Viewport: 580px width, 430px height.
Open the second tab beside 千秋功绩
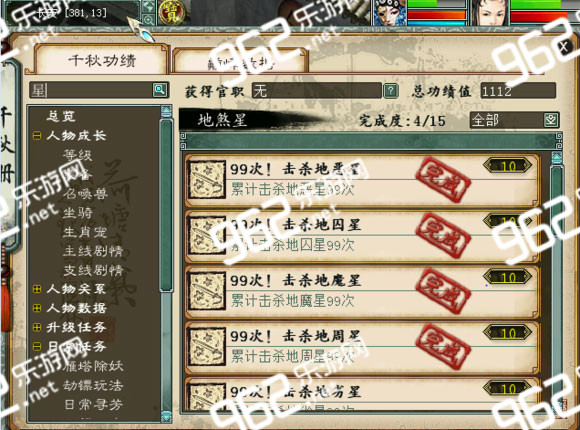point(240,62)
